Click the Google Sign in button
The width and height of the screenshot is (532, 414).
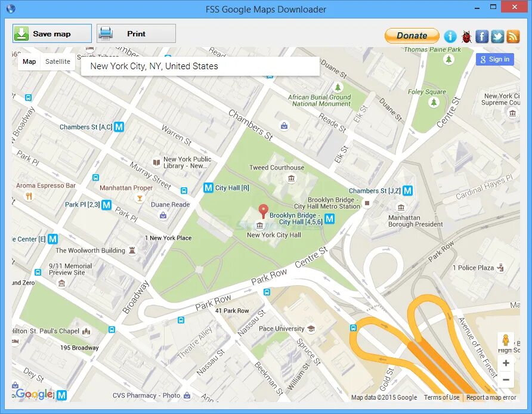[494, 60]
